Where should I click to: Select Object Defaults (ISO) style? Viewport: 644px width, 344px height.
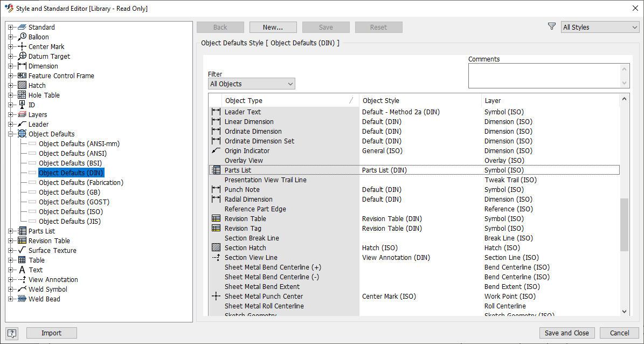tap(71, 212)
